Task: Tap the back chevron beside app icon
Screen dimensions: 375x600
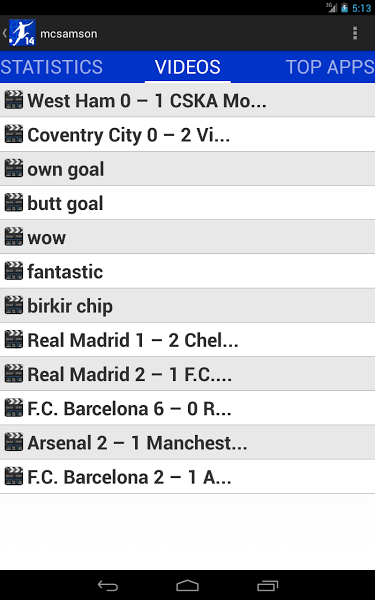Action: pos(5,33)
